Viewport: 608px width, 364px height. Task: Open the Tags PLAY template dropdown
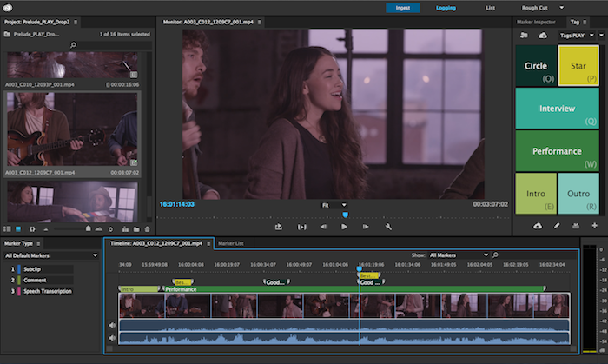pyautogui.click(x=577, y=36)
